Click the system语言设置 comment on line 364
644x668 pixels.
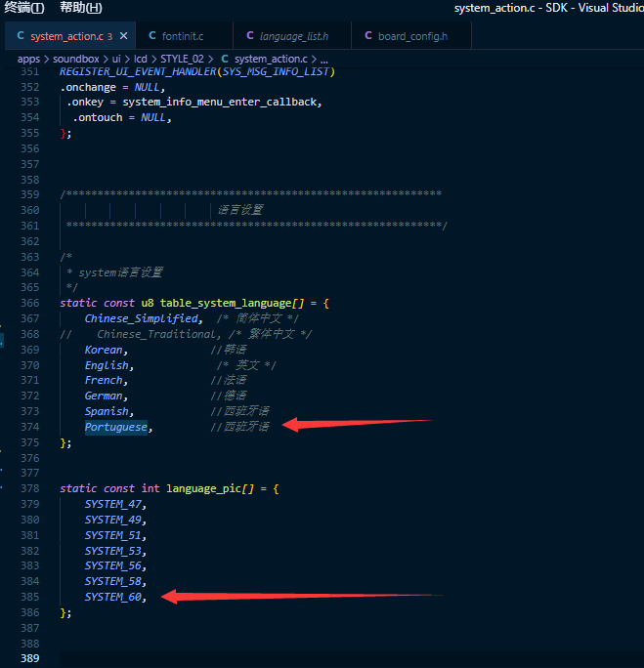(120, 272)
